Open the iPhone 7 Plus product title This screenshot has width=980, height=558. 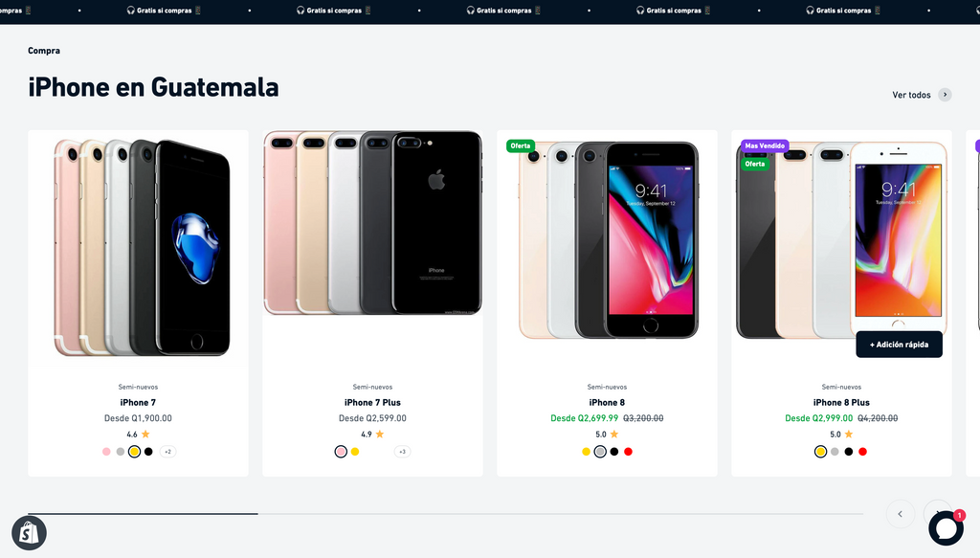pos(372,402)
